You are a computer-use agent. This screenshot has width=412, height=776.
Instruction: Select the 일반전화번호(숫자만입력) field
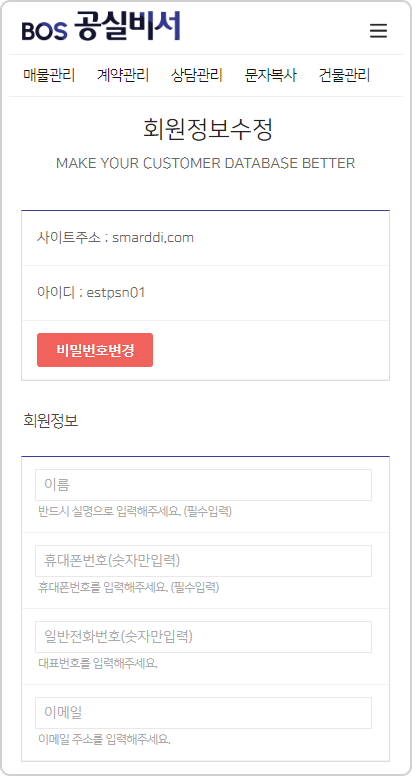coord(204,637)
